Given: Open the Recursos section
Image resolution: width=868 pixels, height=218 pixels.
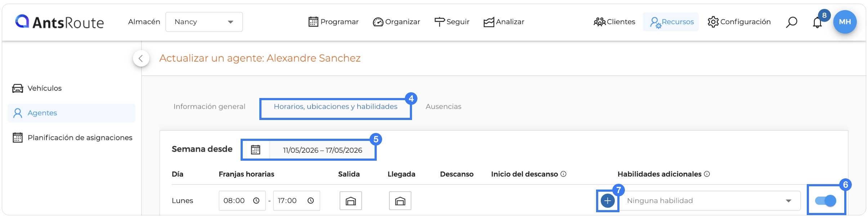Looking at the screenshot, I should pos(671,22).
